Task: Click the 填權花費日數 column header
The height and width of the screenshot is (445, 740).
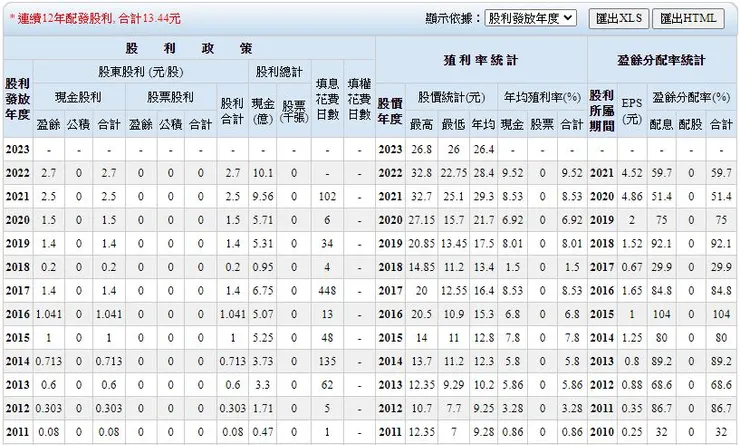Action: click(359, 99)
